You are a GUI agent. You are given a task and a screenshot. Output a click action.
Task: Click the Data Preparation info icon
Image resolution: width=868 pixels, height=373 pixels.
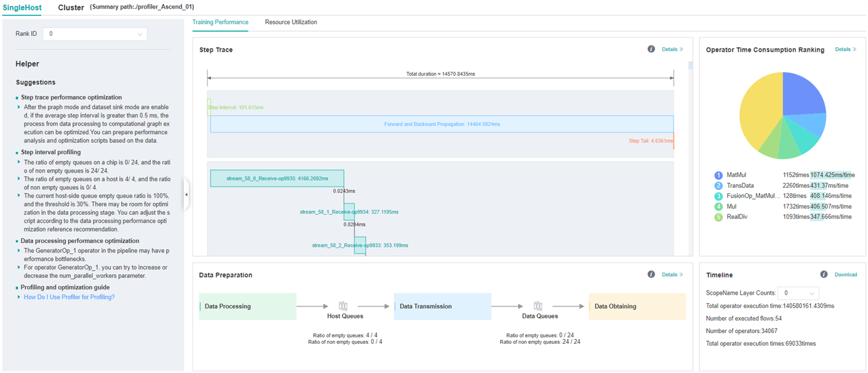tap(651, 274)
